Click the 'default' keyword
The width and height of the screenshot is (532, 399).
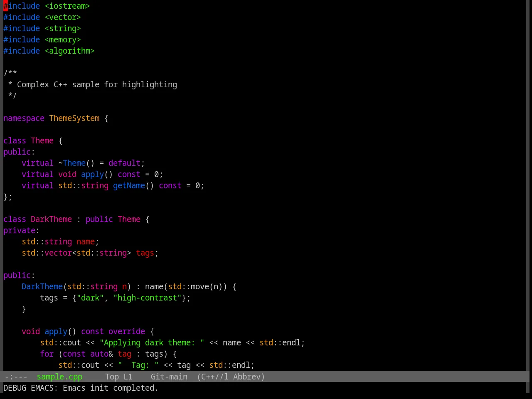[x=124, y=163]
